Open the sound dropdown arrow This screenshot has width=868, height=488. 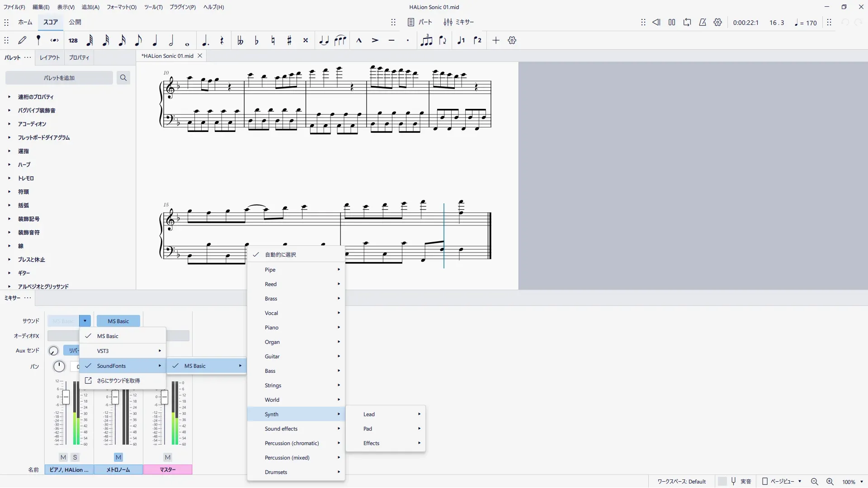(x=85, y=321)
